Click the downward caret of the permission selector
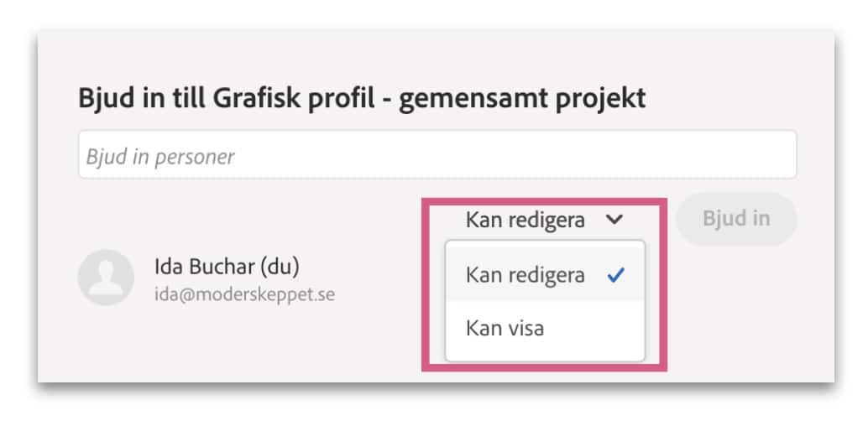Screen dimensions: 868x421 (614, 221)
